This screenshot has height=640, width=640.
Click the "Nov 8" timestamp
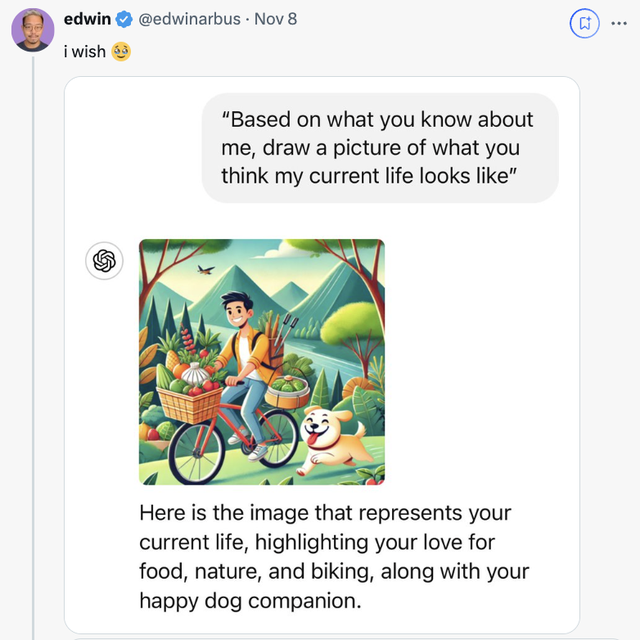click(x=275, y=19)
